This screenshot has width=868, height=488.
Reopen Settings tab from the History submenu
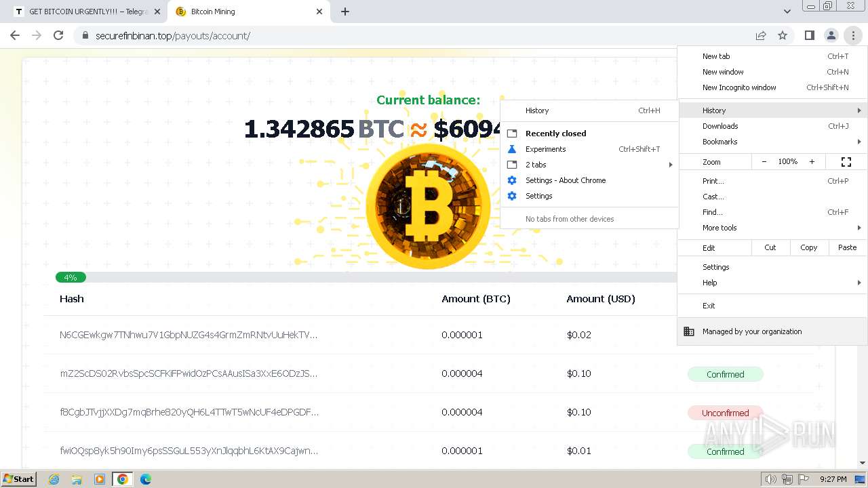(589, 196)
